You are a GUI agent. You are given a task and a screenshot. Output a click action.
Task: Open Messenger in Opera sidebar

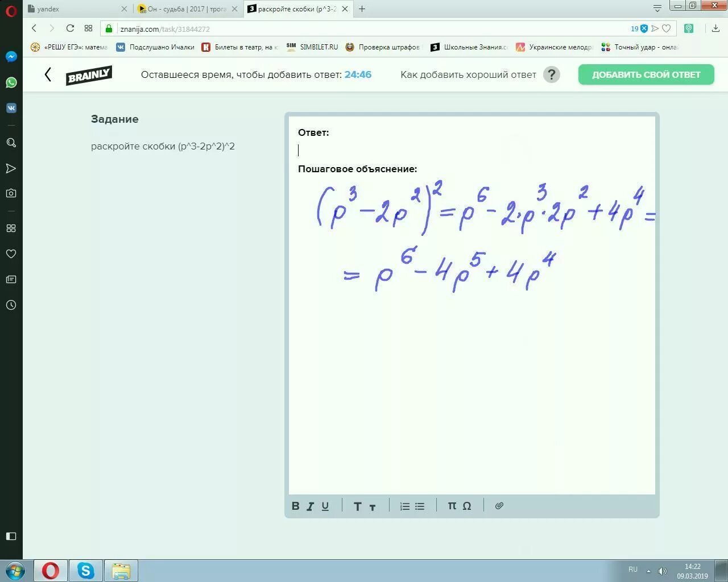[x=11, y=57]
